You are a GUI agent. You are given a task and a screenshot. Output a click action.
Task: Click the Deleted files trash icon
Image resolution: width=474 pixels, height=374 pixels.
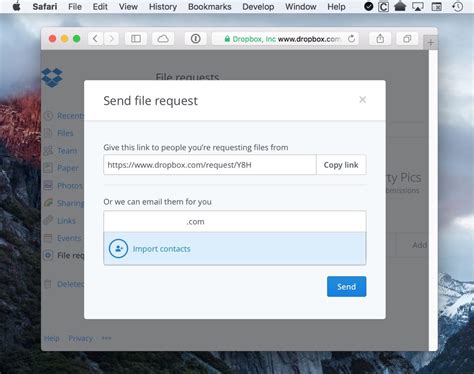pyautogui.click(x=48, y=284)
